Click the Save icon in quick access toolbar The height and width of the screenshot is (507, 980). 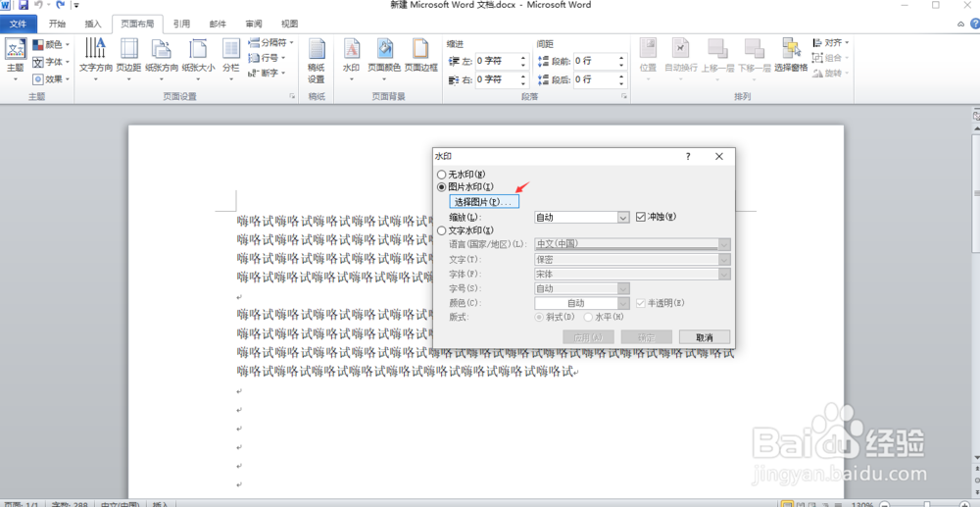pyautogui.click(x=24, y=5)
